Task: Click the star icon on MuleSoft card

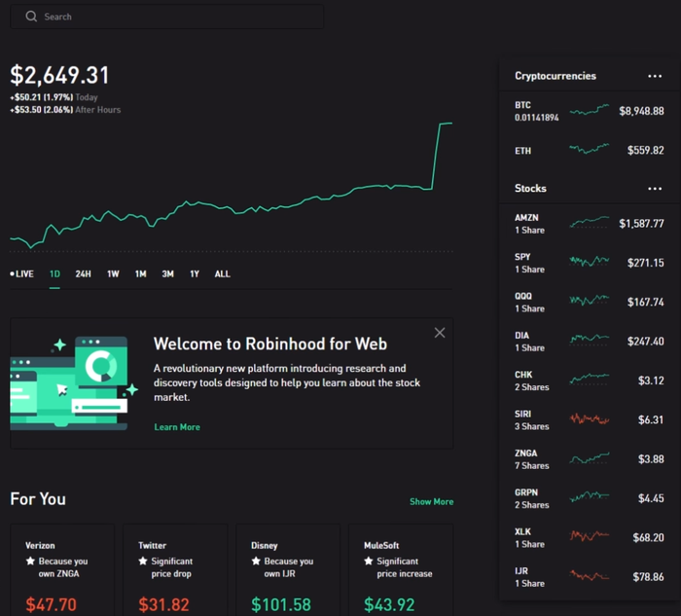Action: point(370,562)
